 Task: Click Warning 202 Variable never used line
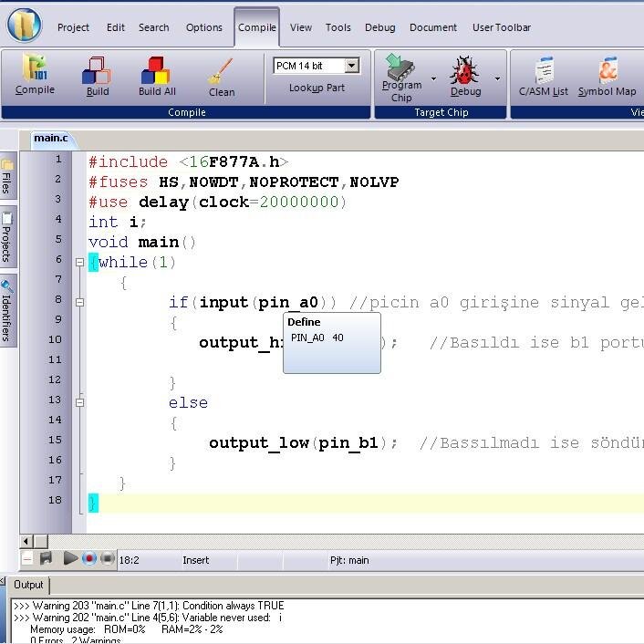(148, 618)
